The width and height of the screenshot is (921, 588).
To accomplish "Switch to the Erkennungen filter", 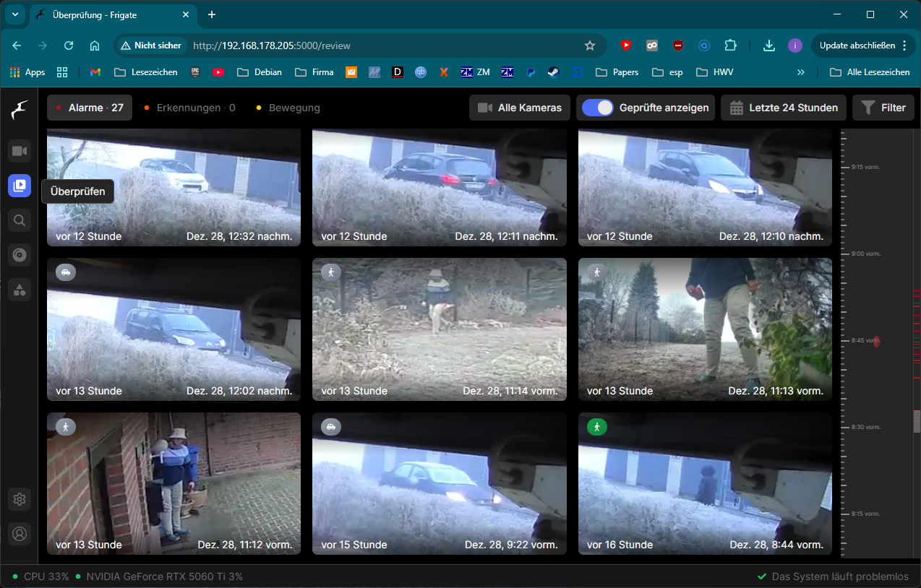I will (189, 108).
